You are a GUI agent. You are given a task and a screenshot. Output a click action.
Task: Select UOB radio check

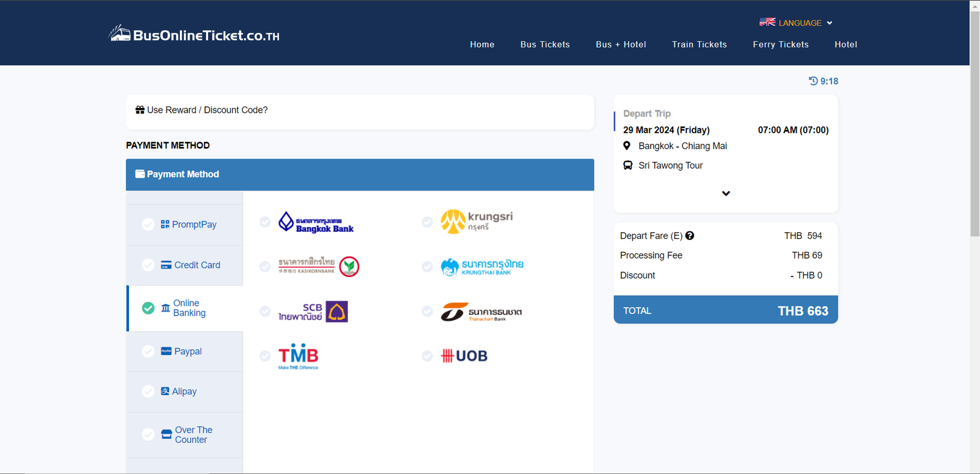coord(428,356)
